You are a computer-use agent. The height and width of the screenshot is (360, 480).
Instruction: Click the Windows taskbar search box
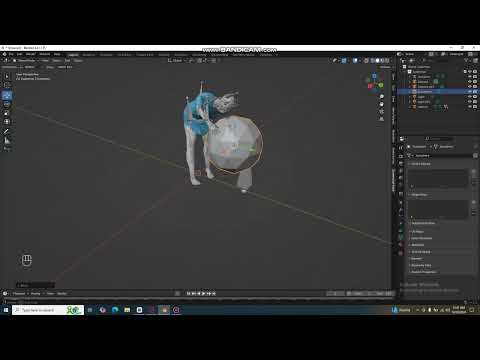pos(48,310)
